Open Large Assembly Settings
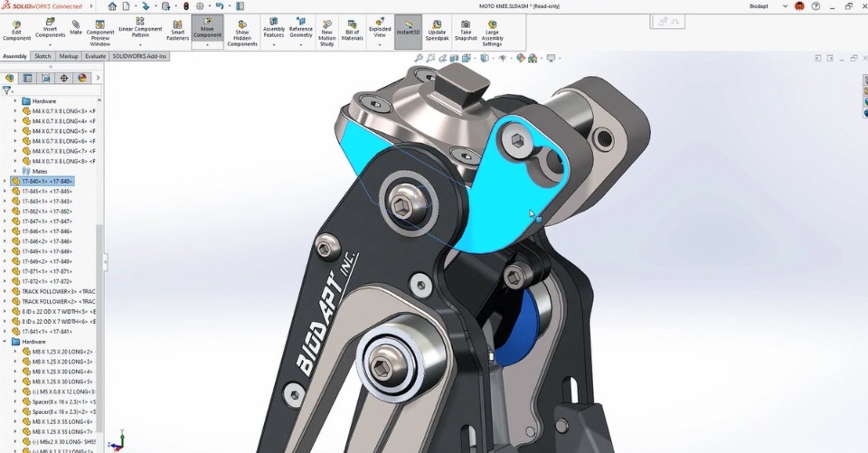The width and height of the screenshot is (868, 453). tap(492, 33)
